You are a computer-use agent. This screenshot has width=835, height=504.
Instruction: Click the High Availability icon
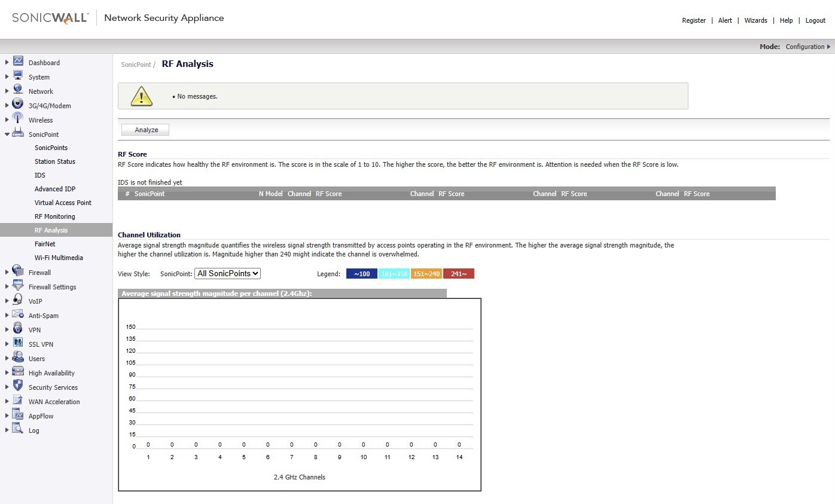tap(18, 372)
